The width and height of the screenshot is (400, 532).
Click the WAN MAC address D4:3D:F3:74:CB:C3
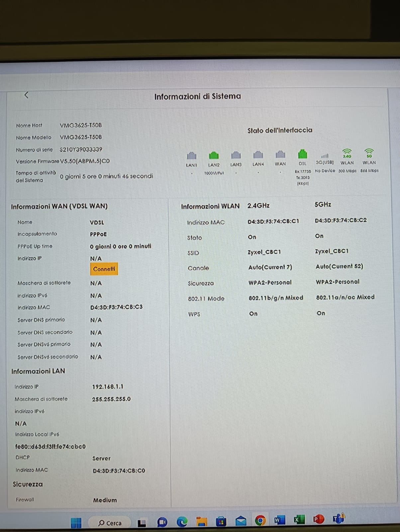(x=116, y=307)
